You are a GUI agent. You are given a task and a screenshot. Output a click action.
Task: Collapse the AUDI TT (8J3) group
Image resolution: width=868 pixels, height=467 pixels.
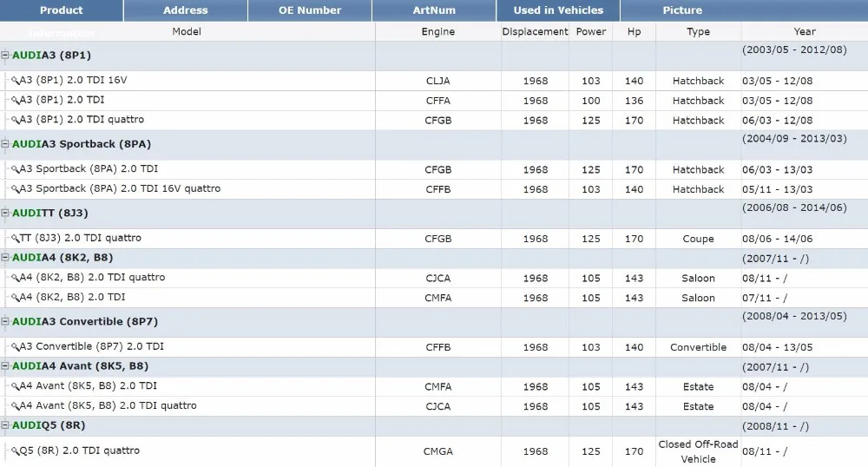point(5,213)
